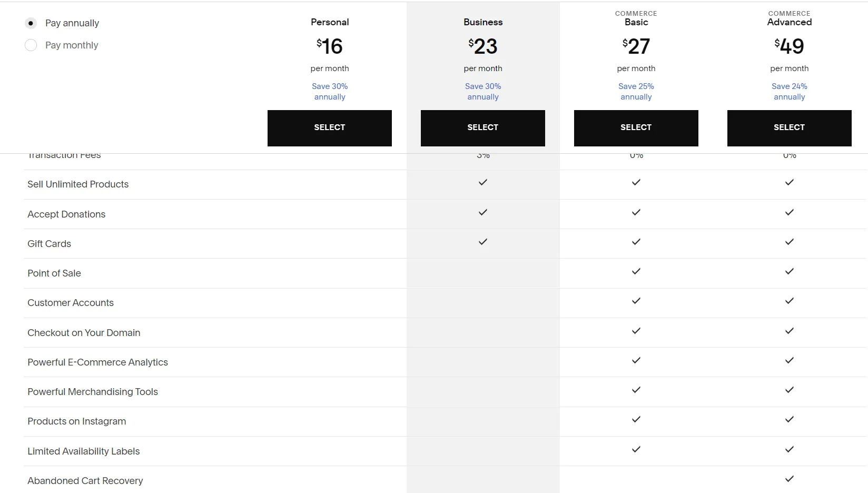Click Business checkmark for Gift Cards
Viewport: 868px width, 493px height.
tap(482, 242)
